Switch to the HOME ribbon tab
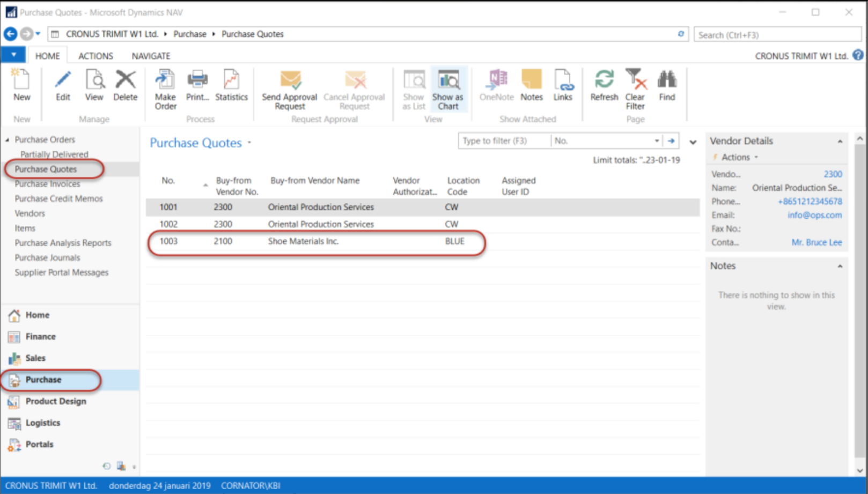868x494 pixels. point(47,56)
